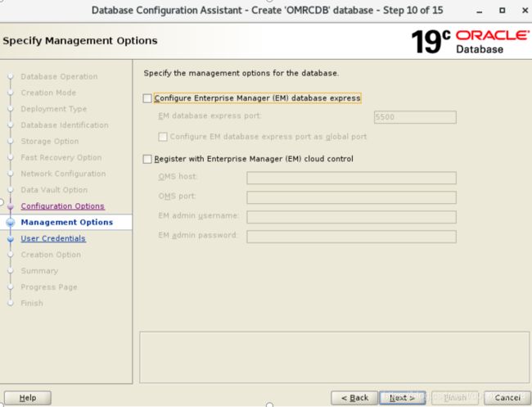Screen dimensions: 532x407
Task: Click the 'Specify the management options for the database' text
Action: tap(241, 74)
